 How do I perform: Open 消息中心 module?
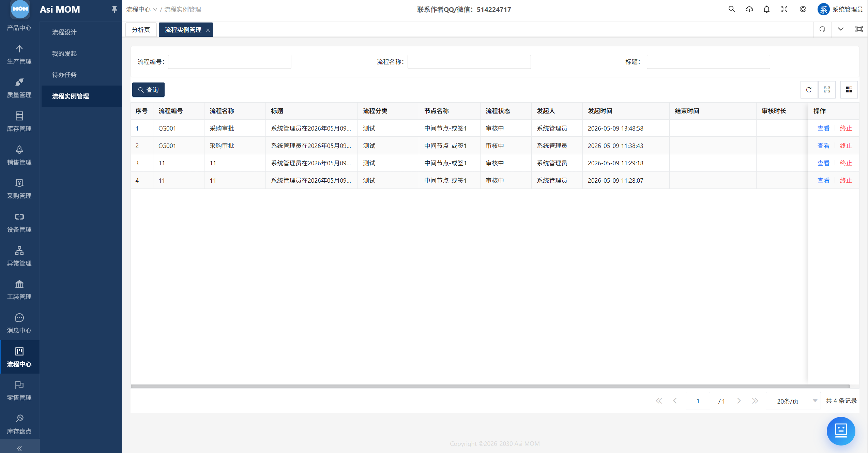click(19, 323)
